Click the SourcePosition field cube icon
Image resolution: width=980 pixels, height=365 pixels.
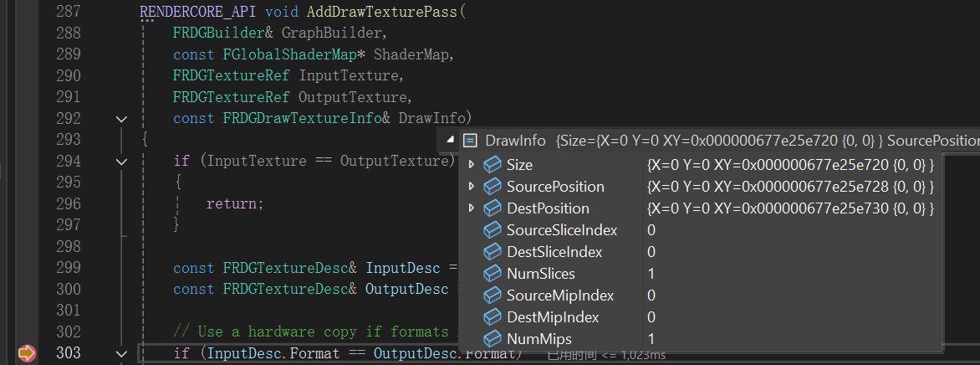493,187
